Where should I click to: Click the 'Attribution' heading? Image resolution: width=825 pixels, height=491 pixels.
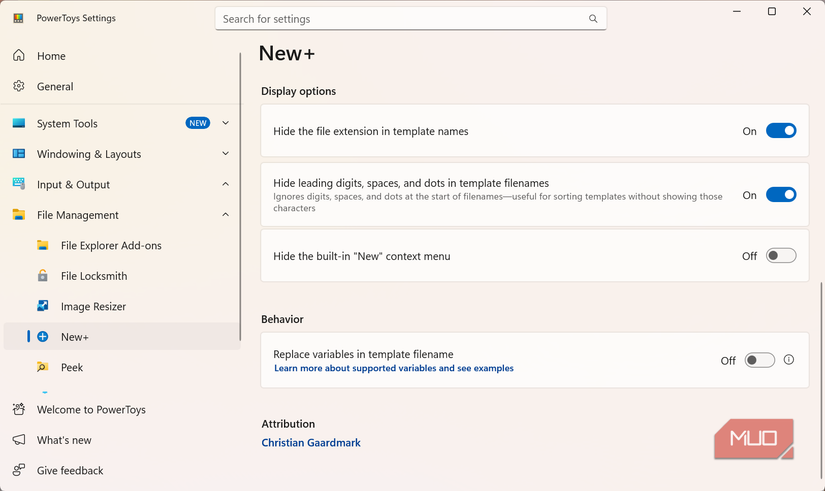point(288,424)
